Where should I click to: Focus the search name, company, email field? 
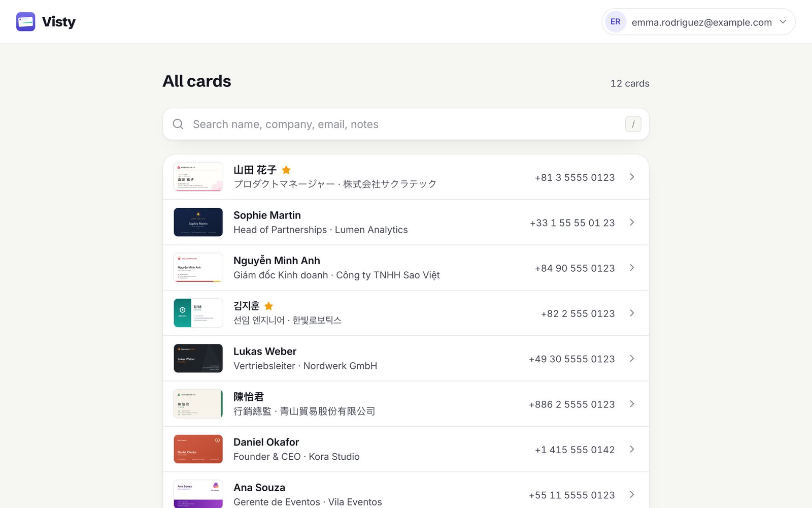pos(406,124)
